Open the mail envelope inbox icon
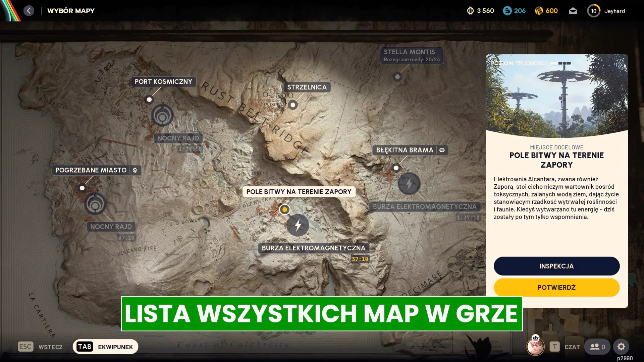This screenshot has width=644, height=362. [x=573, y=11]
